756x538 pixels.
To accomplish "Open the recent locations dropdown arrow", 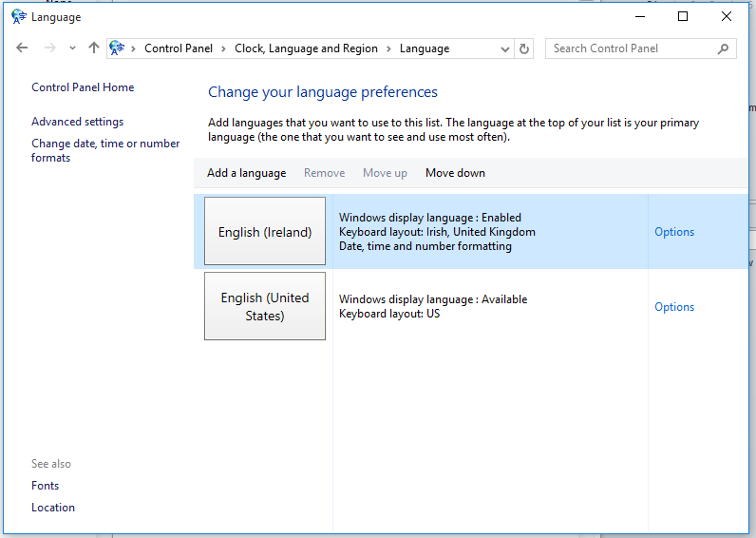I will click(72, 48).
